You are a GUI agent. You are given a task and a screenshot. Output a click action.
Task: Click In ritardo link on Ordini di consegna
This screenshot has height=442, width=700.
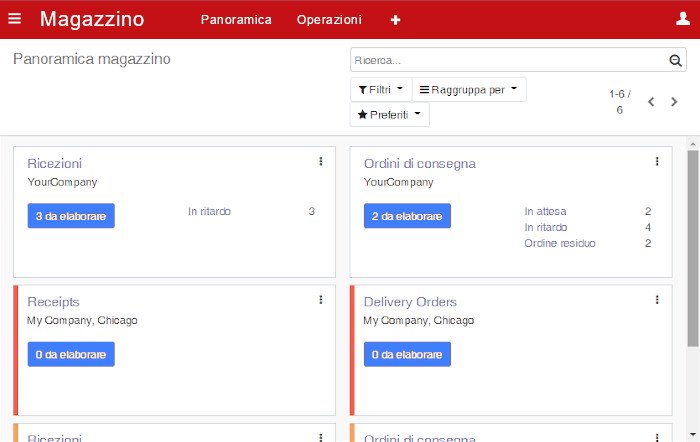pyautogui.click(x=546, y=227)
